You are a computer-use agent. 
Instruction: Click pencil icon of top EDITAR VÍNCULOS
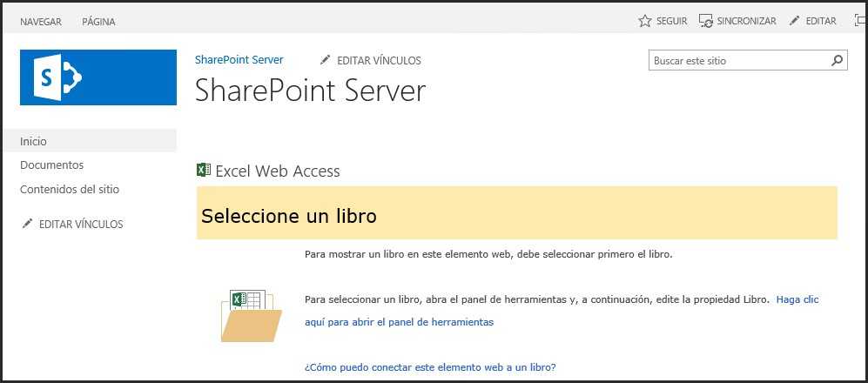coord(325,60)
